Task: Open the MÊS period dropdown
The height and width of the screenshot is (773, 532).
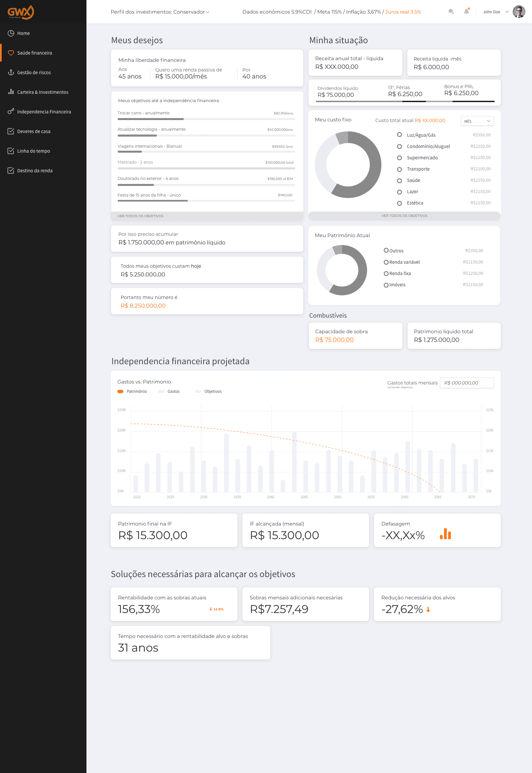Action: 477,121
